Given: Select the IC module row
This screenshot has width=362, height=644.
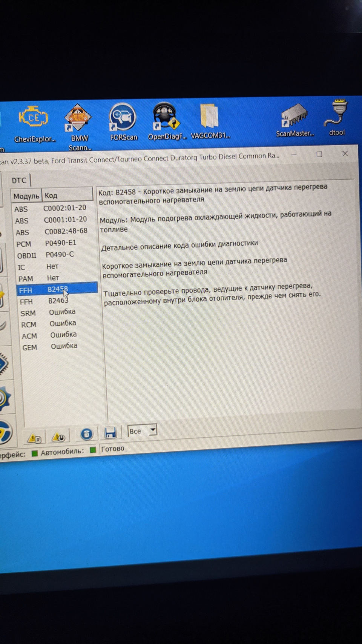Looking at the screenshot, I should pos(57,267).
